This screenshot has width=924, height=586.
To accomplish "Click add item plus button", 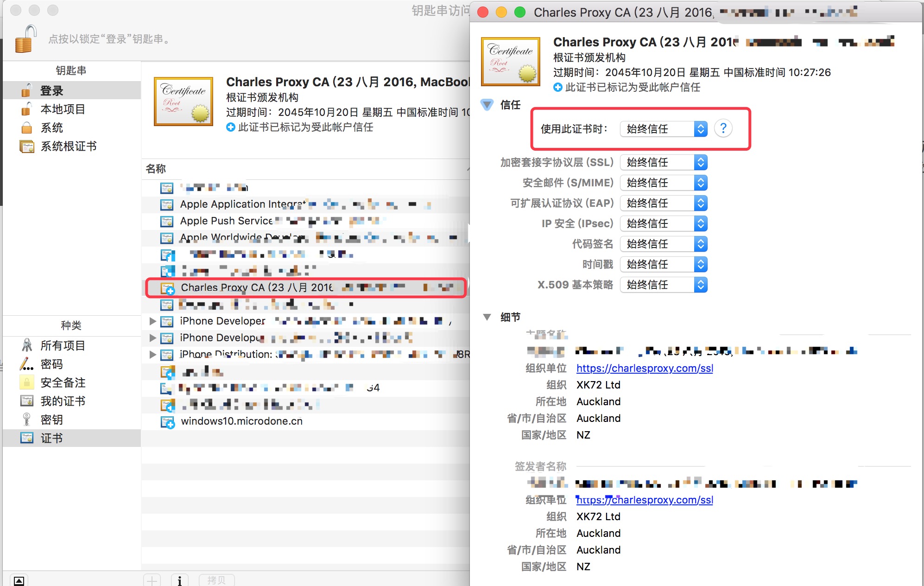I will (x=152, y=580).
